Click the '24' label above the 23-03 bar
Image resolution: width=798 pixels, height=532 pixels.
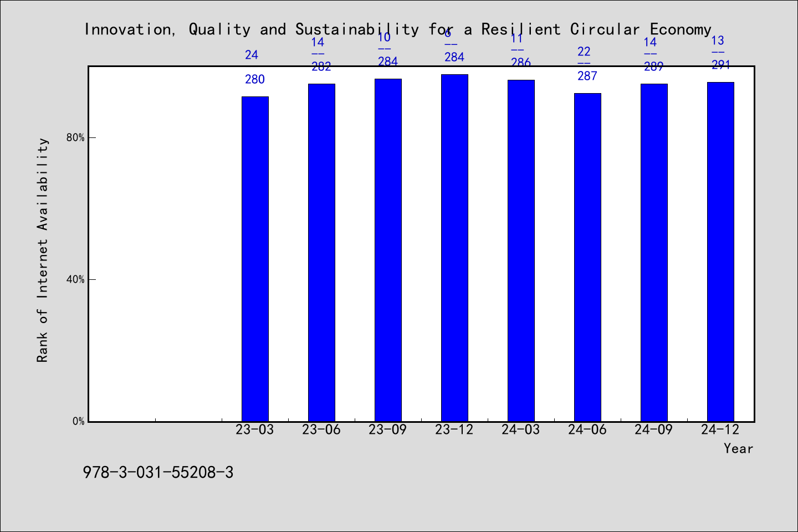click(x=252, y=55)
